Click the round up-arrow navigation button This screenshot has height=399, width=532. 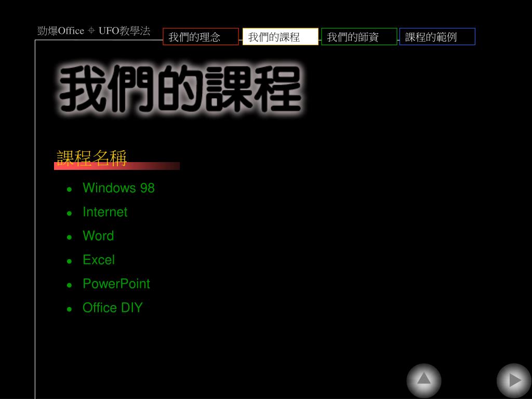[x=424, y=380]
